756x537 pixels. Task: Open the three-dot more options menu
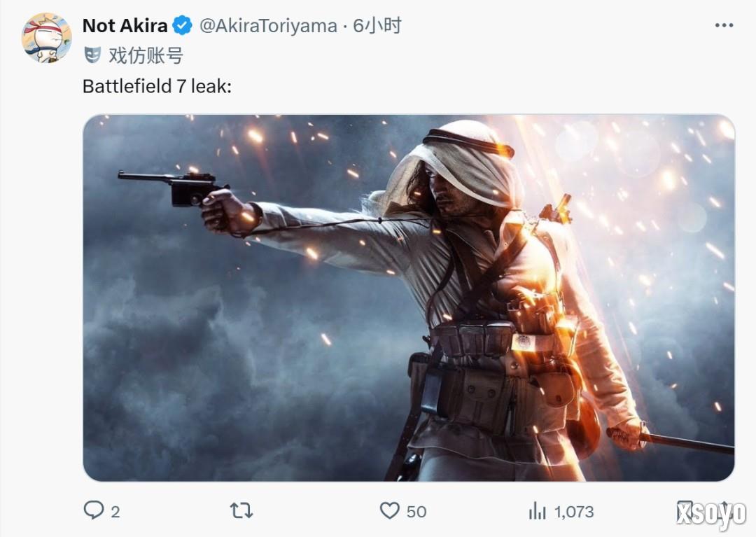click(724, 26)
